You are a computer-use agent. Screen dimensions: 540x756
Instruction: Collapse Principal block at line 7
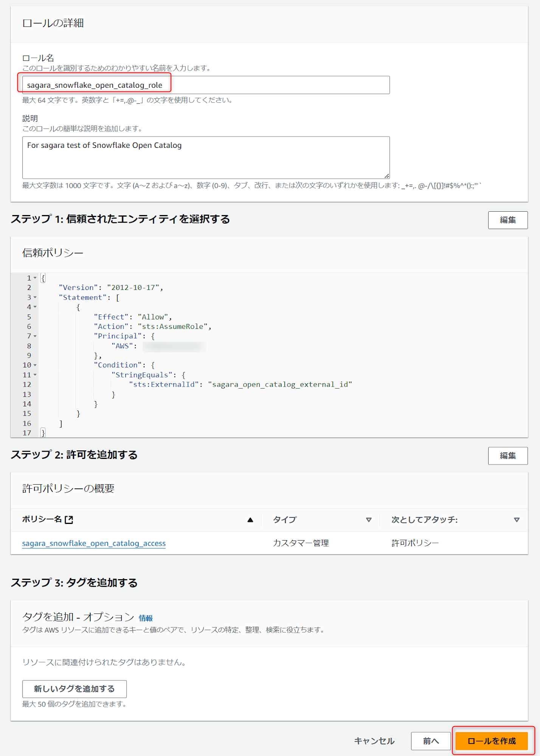(35, 336)
